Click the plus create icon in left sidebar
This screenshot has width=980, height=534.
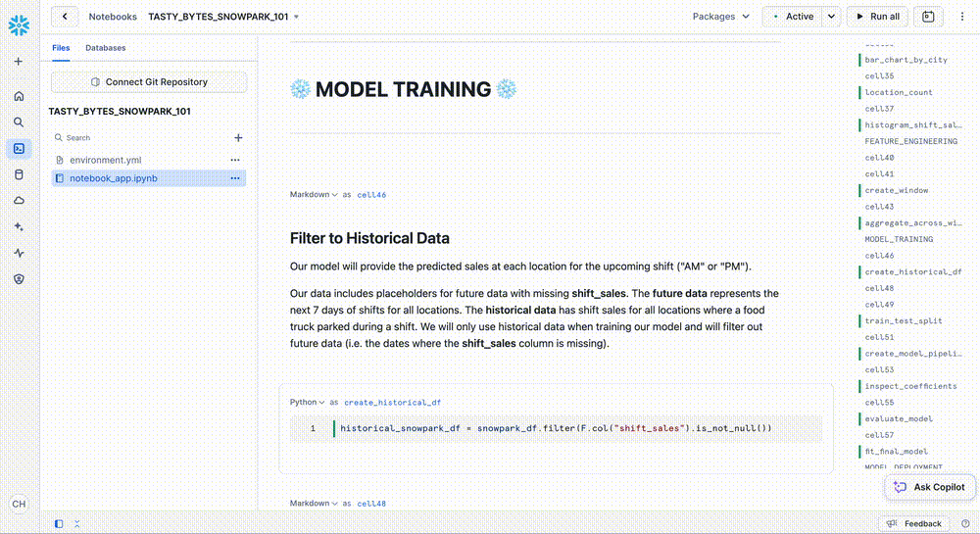[x=19, y=61]
